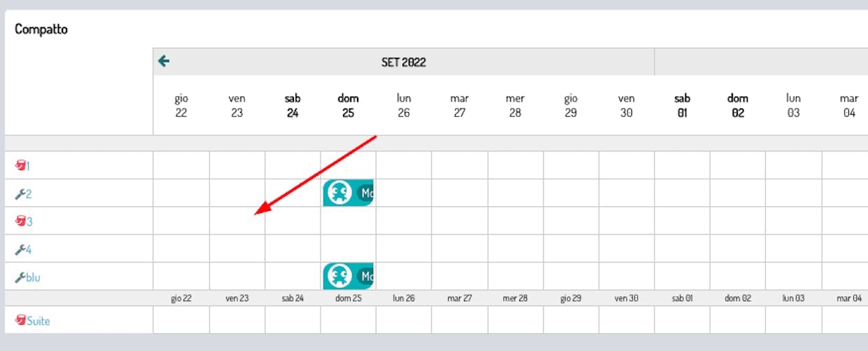
Task: Click the room 4 cell for lun 26
Action: 404,249
